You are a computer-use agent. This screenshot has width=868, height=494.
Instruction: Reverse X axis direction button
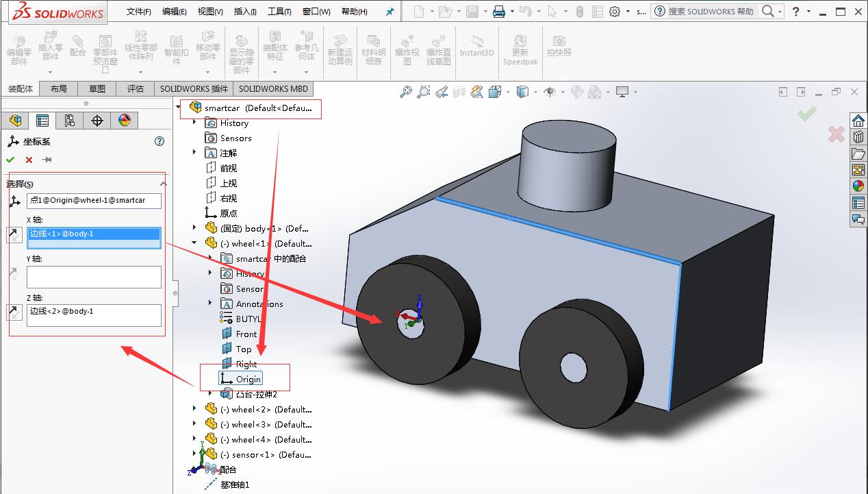click(x=14, y=235)
